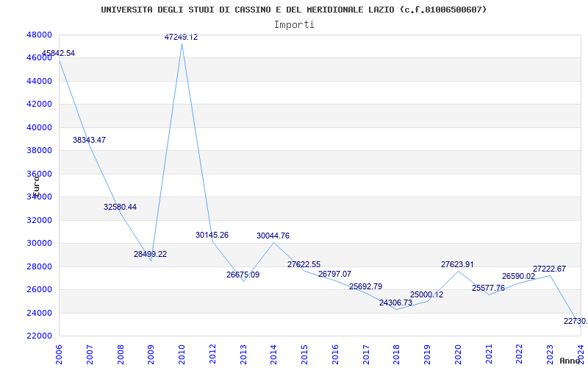Click the data label 24306.73
Image resolution: width=588 pixels, height=368 pixels.
[x=395, y=302]
